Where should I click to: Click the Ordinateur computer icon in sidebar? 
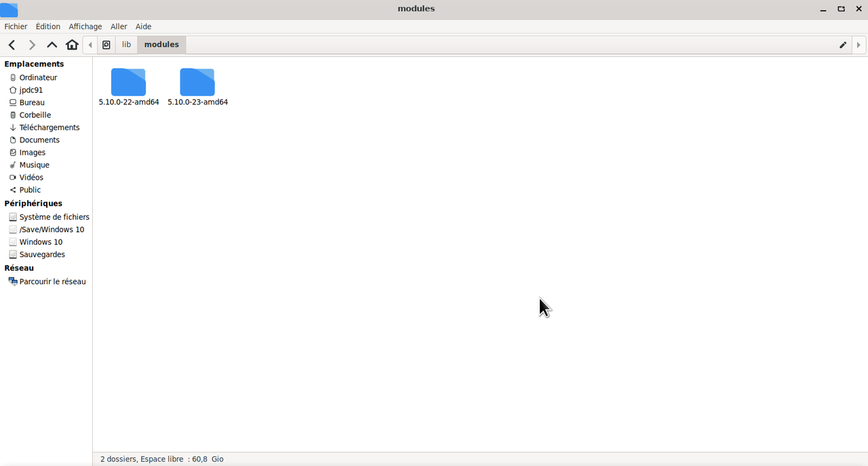click(x=13, y=77)
